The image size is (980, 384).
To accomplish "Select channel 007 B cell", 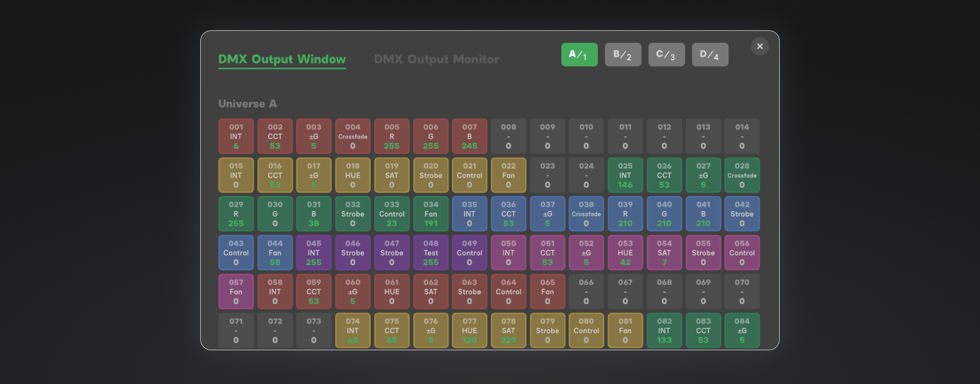I will (x=470, y=136).
